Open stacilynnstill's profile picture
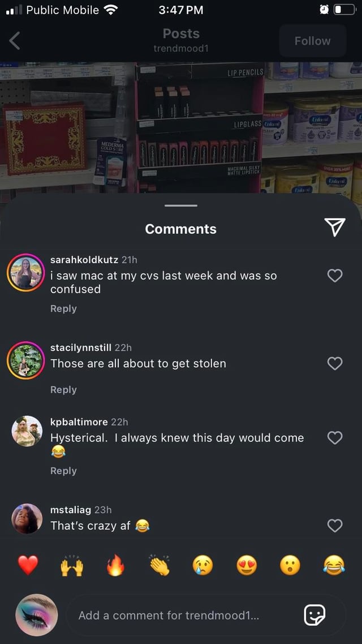This screenshot has width=362, height=644. pyautogui.click(x=26, y=360)
